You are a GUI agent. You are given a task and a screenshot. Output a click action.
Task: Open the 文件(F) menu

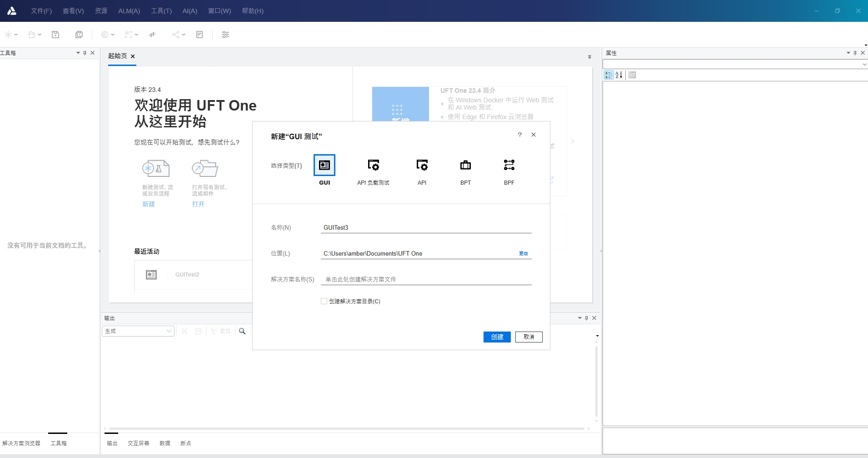click(41, 11)
